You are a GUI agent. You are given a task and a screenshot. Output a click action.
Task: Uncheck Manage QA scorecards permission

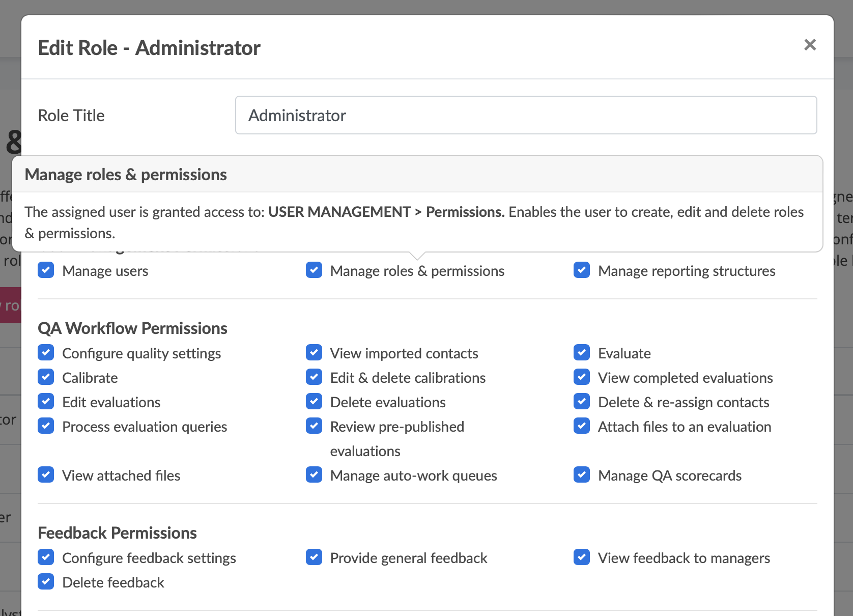(x=582, y=475)
